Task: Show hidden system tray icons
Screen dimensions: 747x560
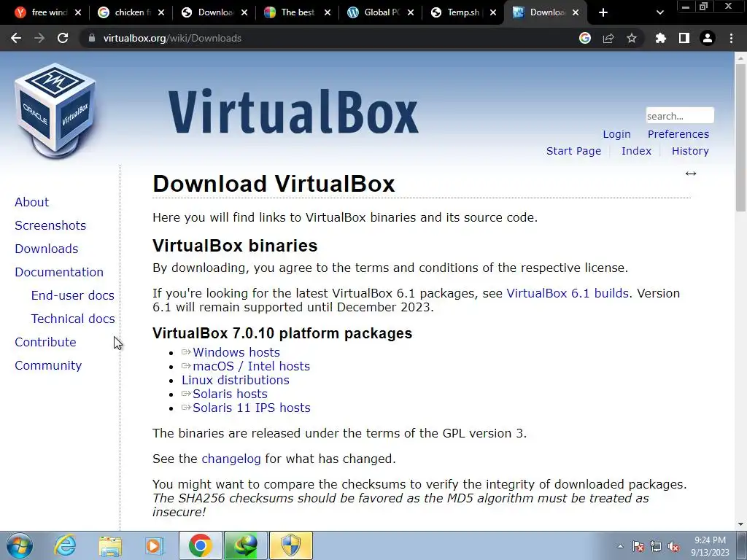Action: (x=620, y=546)
